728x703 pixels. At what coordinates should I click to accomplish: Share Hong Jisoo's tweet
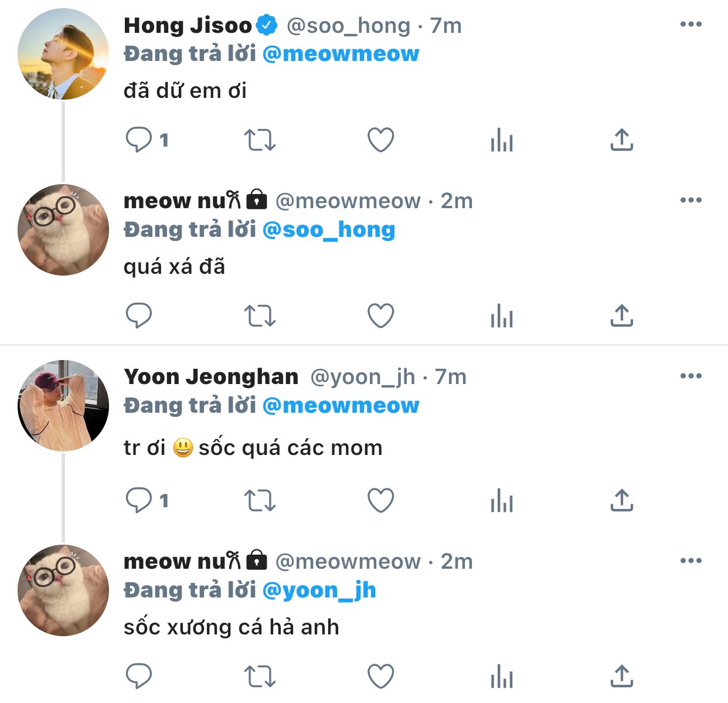coord(622,140)
